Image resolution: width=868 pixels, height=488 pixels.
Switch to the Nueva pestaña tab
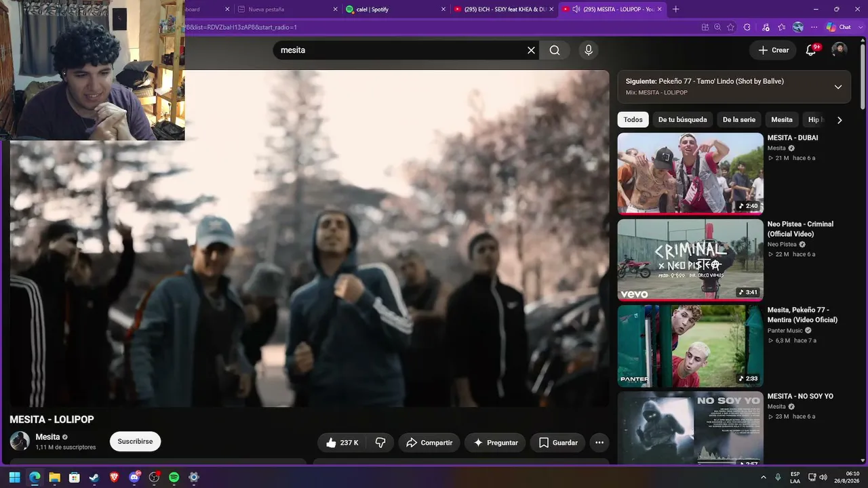click(x=288, y=9)
